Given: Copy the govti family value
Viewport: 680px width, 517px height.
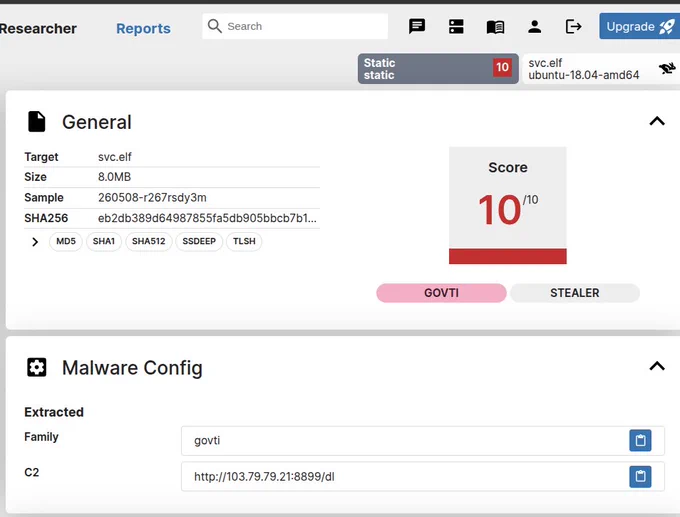Looking at the screenshot, I should point(640,440).
